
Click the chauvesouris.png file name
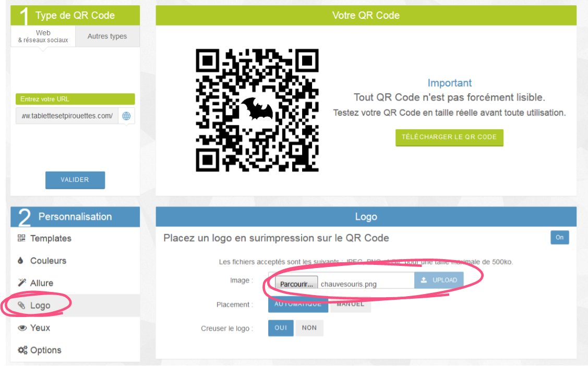pos(349,284)
